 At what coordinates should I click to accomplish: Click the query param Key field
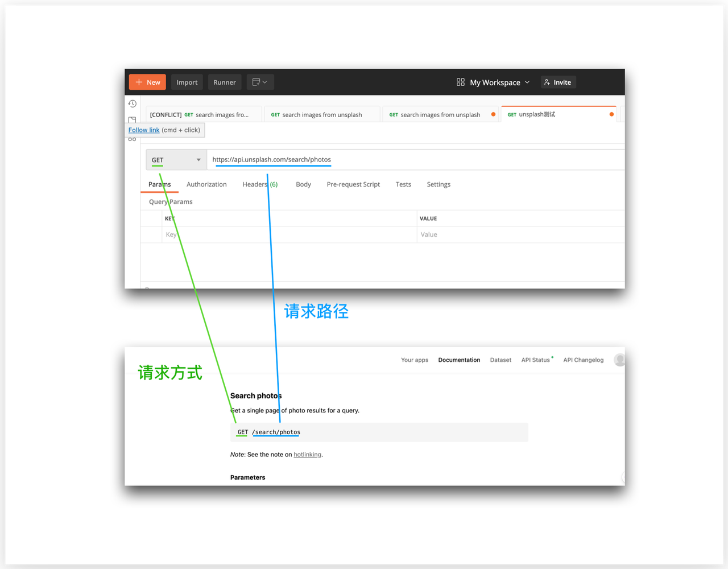(289, 234)
